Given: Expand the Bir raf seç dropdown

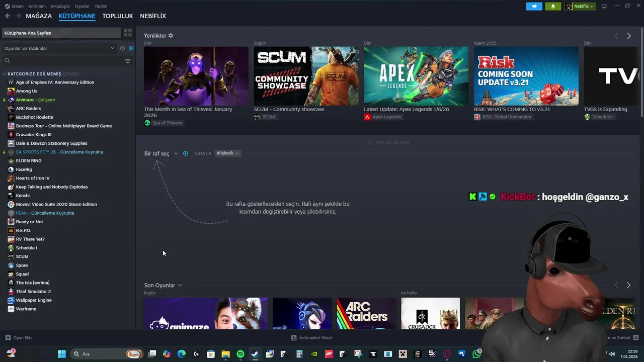Looking at the screenshot, I should [x=161, y=153].
